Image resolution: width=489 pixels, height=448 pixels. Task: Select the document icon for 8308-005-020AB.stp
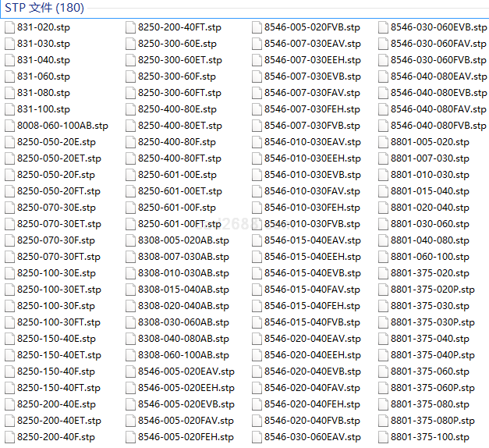tap(130, 240)
